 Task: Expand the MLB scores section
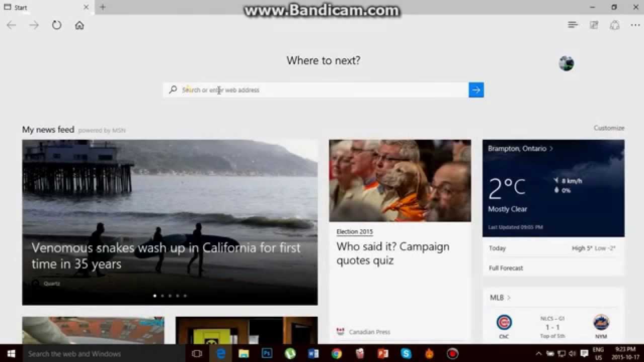click(500, 298)
